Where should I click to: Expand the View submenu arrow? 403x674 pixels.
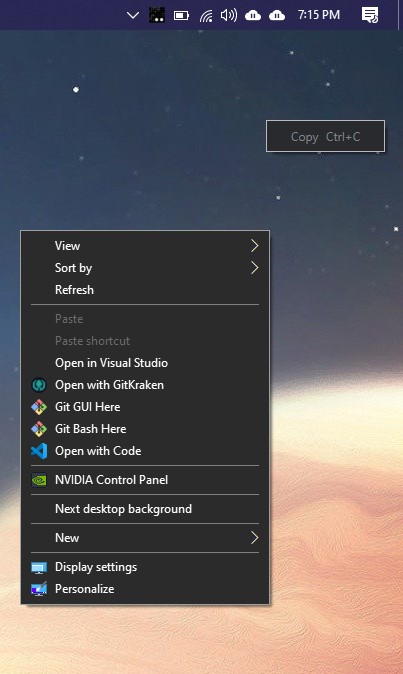254,245
